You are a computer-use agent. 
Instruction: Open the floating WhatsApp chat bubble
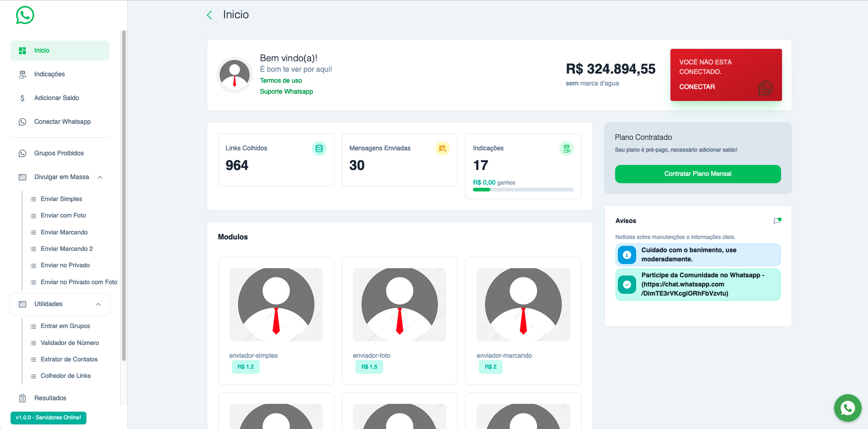(847, 408)
